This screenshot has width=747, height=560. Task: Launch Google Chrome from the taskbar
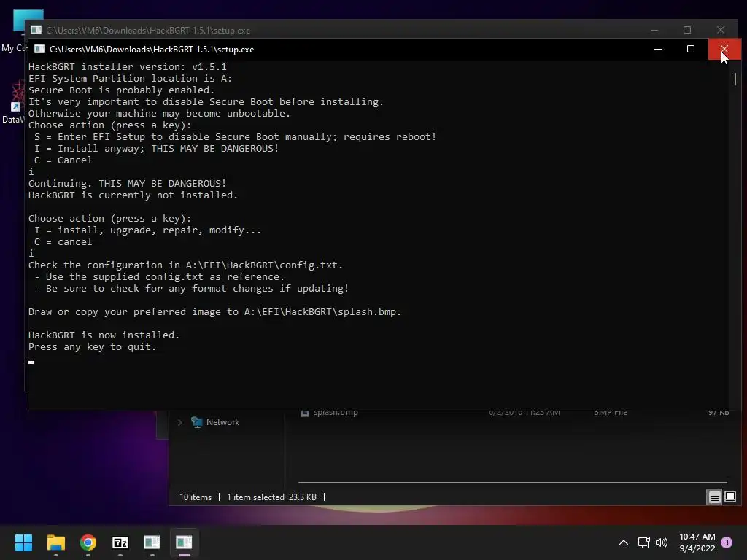tap(88, 542)
